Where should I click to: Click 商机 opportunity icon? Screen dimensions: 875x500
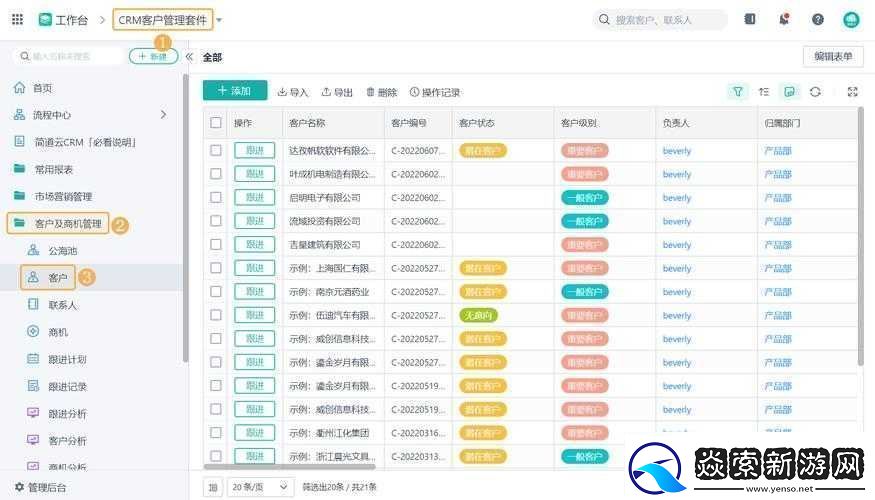point(33,331)
